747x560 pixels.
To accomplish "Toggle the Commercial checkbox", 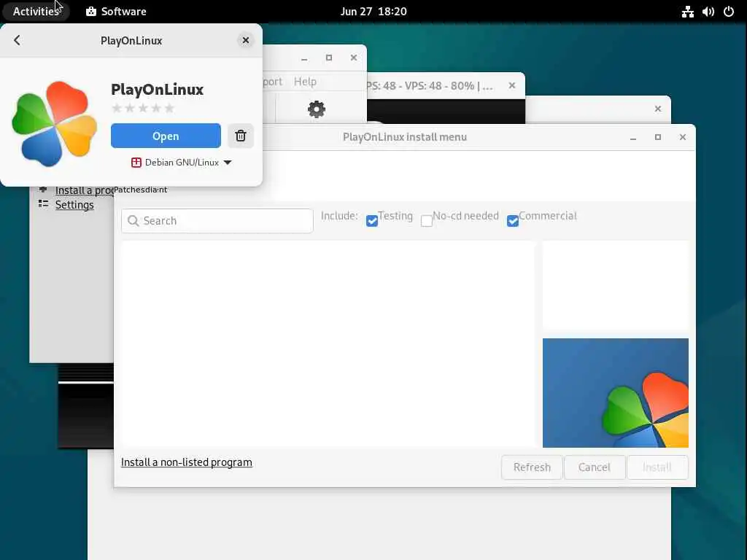I will (x=513, y=220).
